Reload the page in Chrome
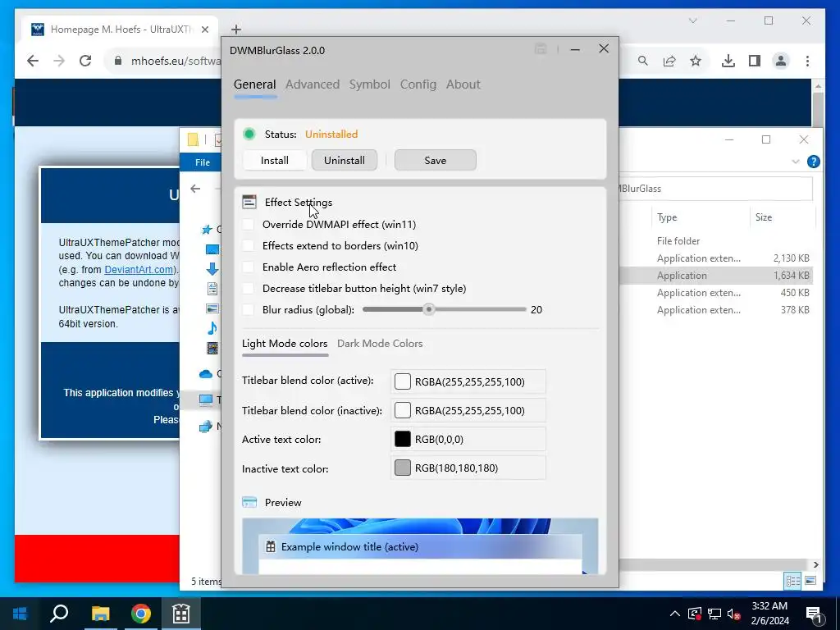840x630 pixels. [x=85, y=61]
